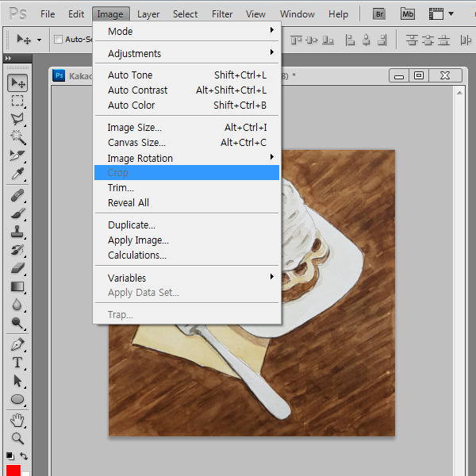Open Image Size dialog
This screenshot has width=476, height=476.
(186, 128)
